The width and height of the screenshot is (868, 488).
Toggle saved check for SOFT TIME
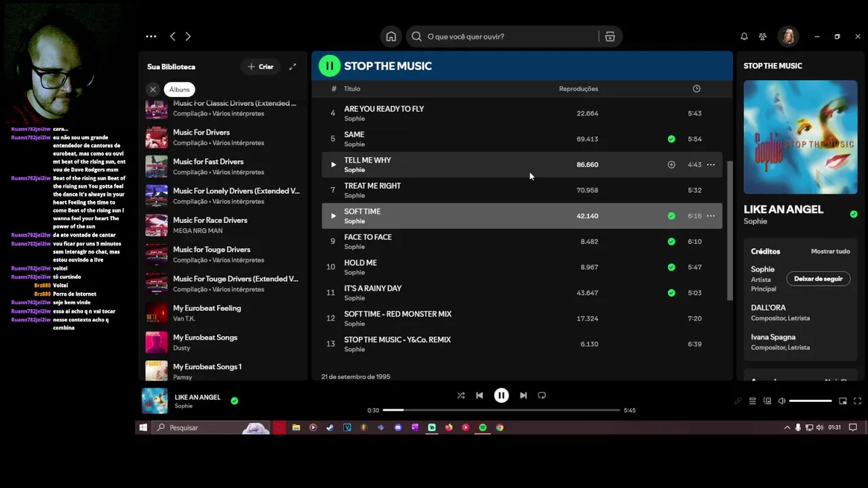(x=671, y=216)
